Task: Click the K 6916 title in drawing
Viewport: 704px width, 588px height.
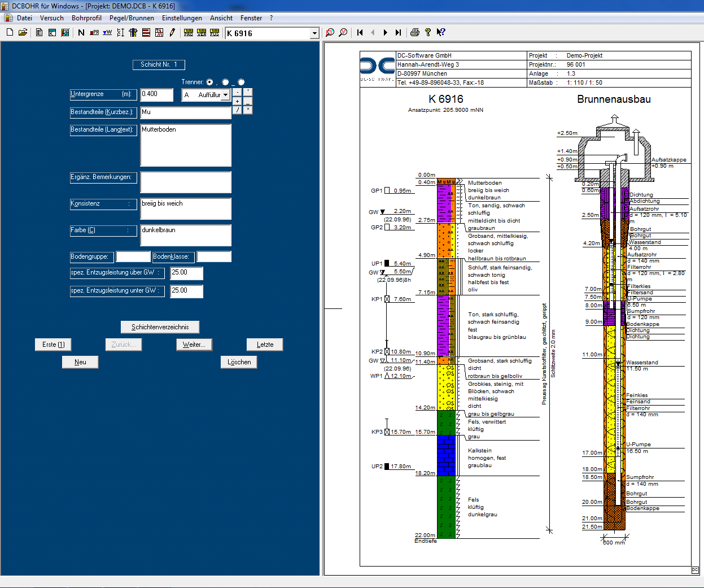Action: click(446, 99)
